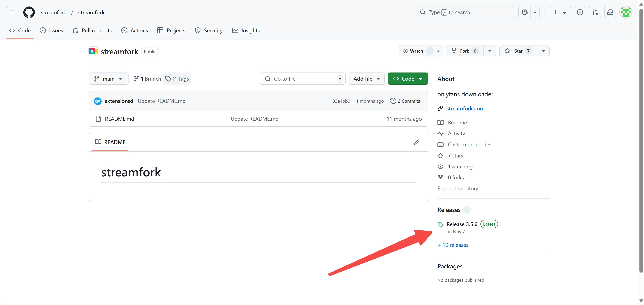This screenshot has height=305, width=644.
Task: Click the Report repository link
Action: 458,189
